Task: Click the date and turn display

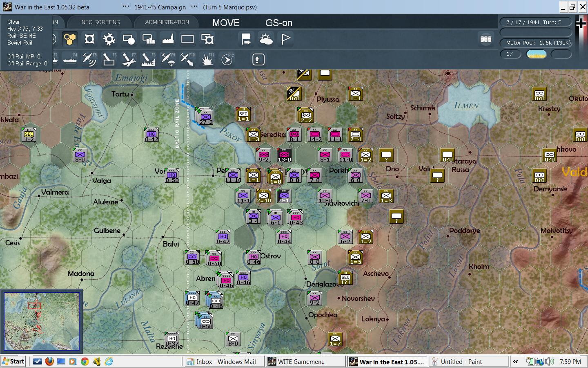Action: [536, 22]
